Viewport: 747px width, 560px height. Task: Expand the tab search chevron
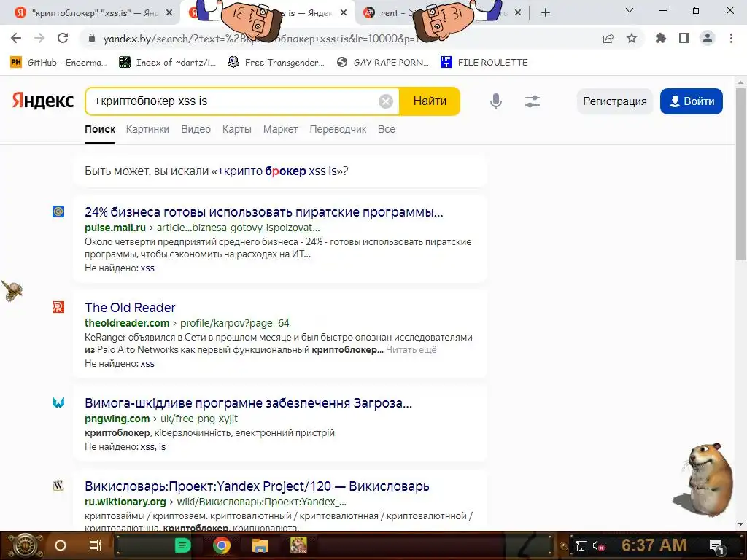(630, 10)
